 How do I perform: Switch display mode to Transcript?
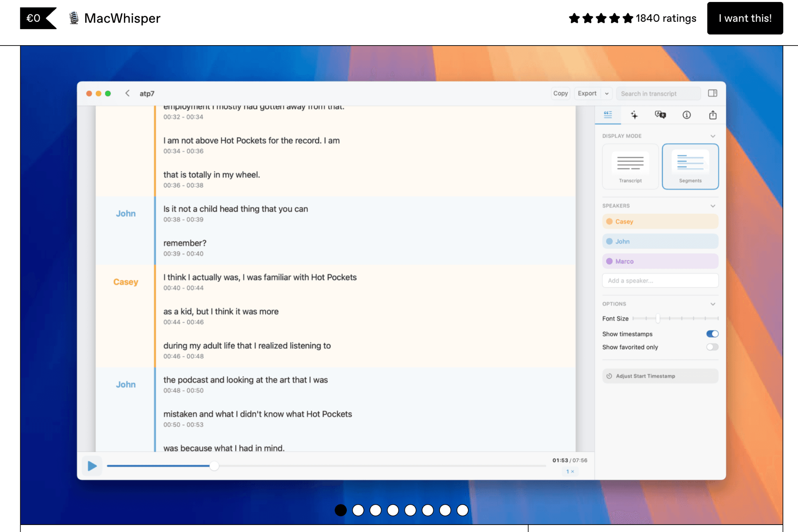tap(630, 166)
